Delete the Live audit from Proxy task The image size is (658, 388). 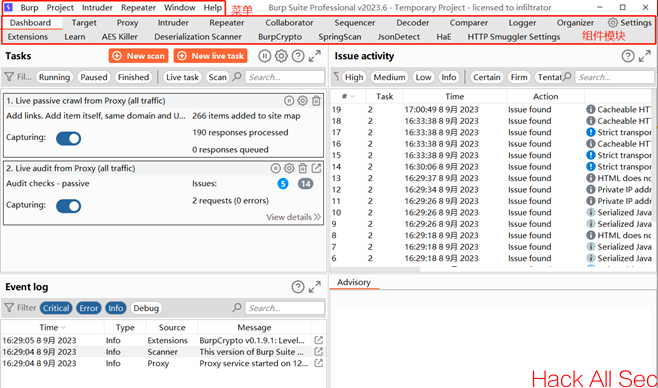click(x=303, y=168)
